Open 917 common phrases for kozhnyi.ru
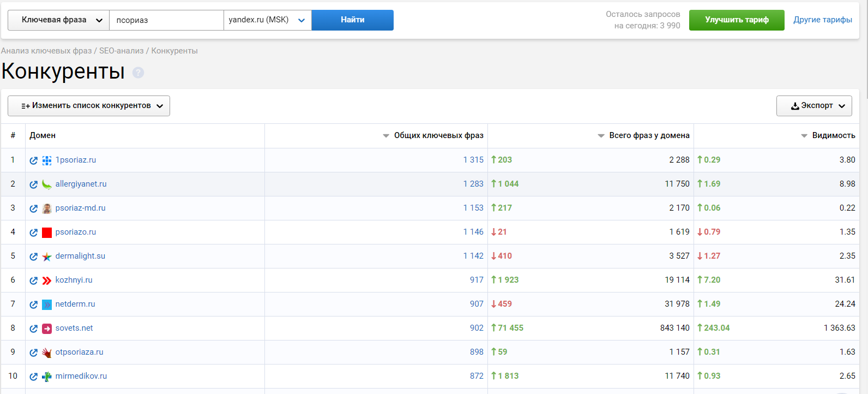 coord(477,280)
